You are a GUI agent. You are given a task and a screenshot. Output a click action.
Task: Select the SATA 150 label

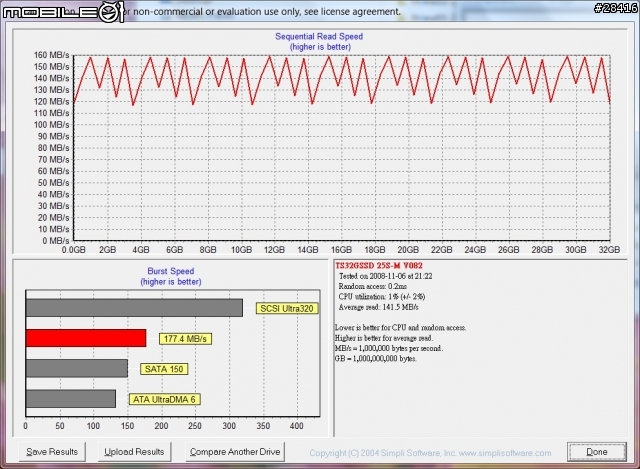[x=164, y=369]
